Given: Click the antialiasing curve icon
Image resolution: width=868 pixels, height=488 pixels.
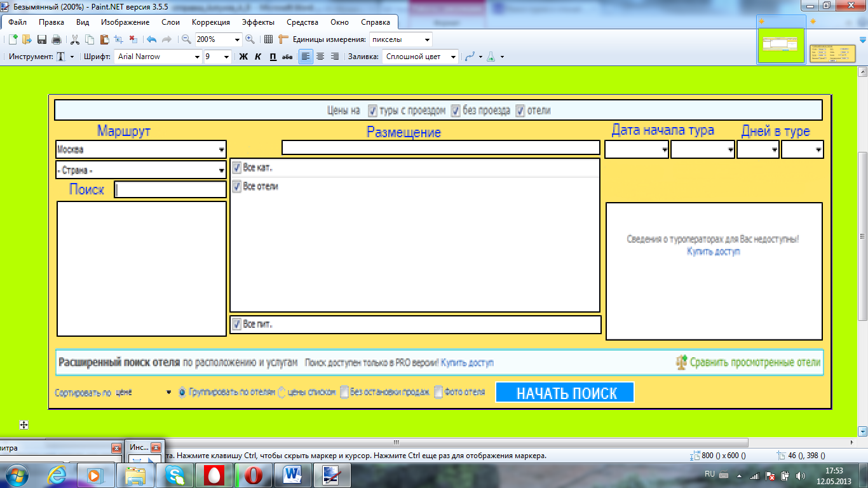Looking at the screenshot, I should click(x=470, y=57).
